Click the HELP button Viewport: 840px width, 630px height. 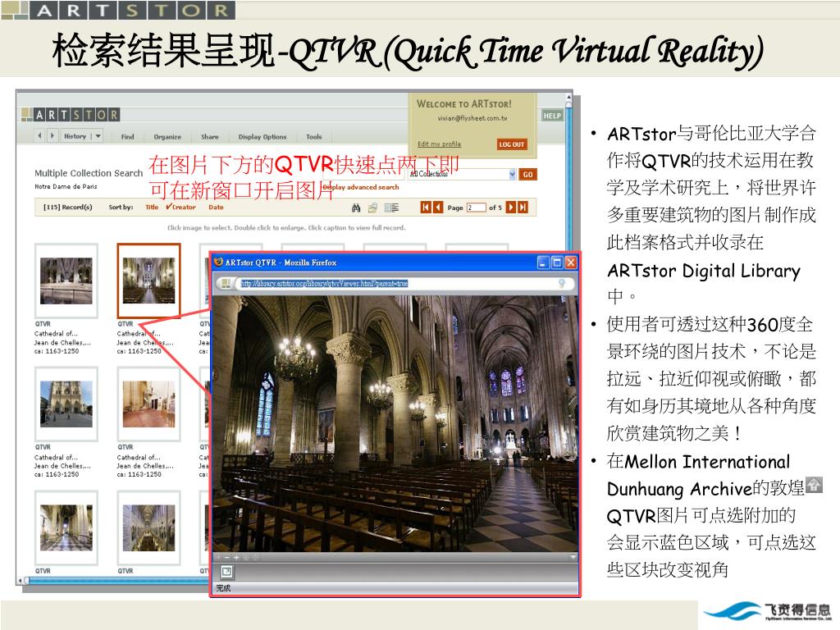click(552, 115)
